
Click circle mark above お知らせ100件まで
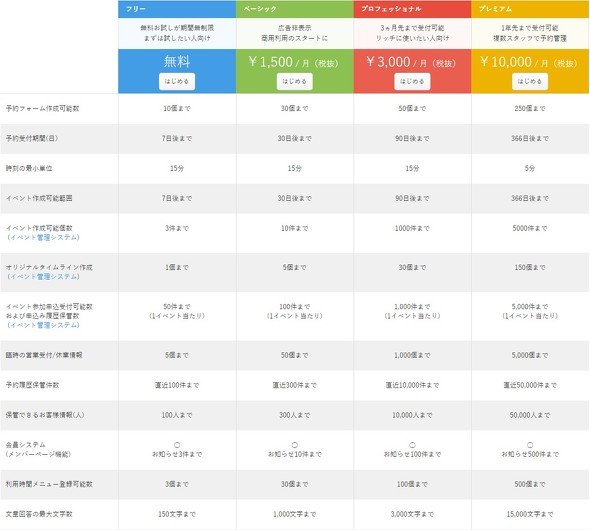click(x=412, y=445)
